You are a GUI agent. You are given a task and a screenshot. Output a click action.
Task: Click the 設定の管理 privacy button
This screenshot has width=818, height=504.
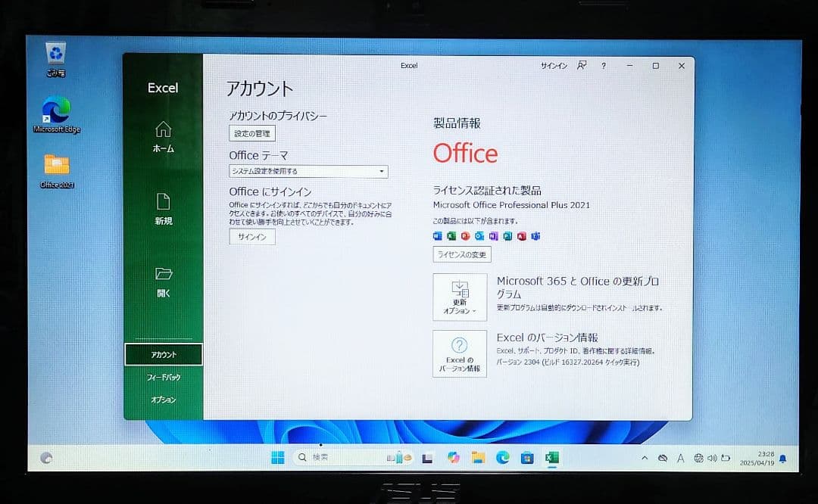tap(252, 133)
